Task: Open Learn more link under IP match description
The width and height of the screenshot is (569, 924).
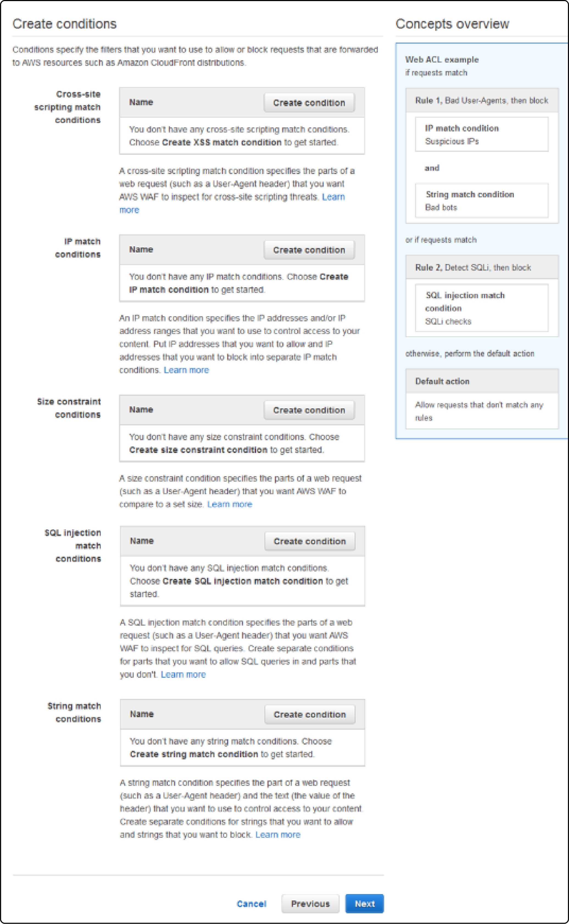Action: pos(186,370)
